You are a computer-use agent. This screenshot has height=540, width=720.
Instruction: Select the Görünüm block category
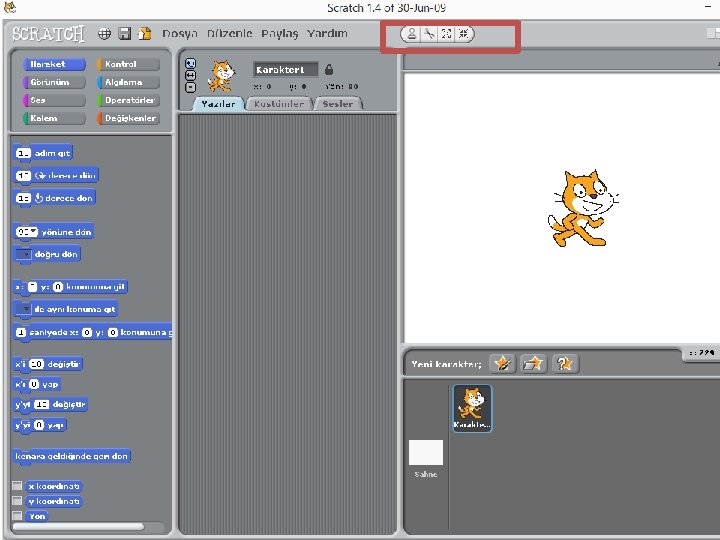(54, 82)
